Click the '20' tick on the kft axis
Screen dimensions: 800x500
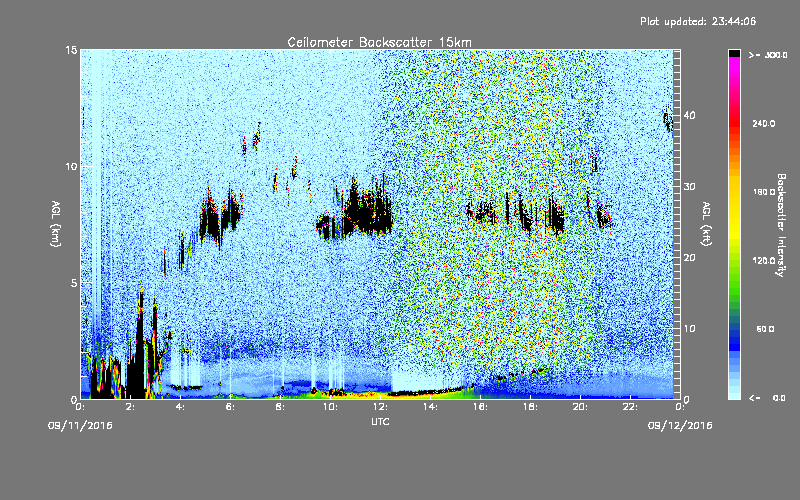coord(689,258)
